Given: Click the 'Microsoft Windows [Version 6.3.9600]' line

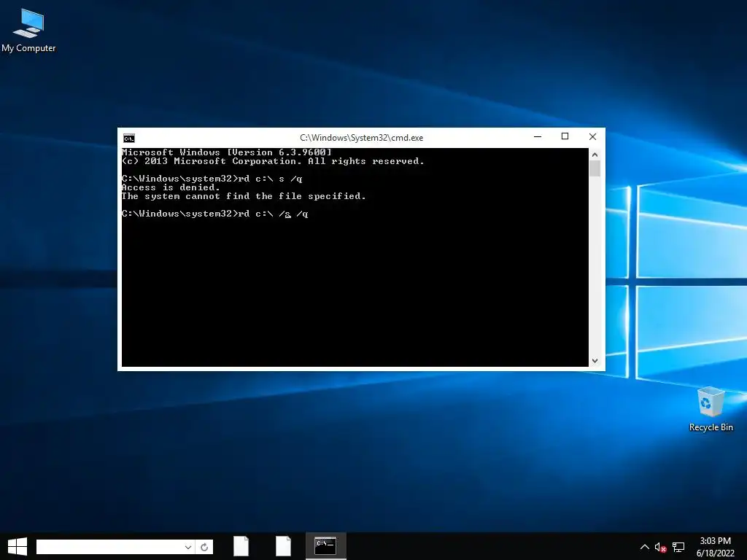Looking at the screenshot, I should (x=227, y=152).
